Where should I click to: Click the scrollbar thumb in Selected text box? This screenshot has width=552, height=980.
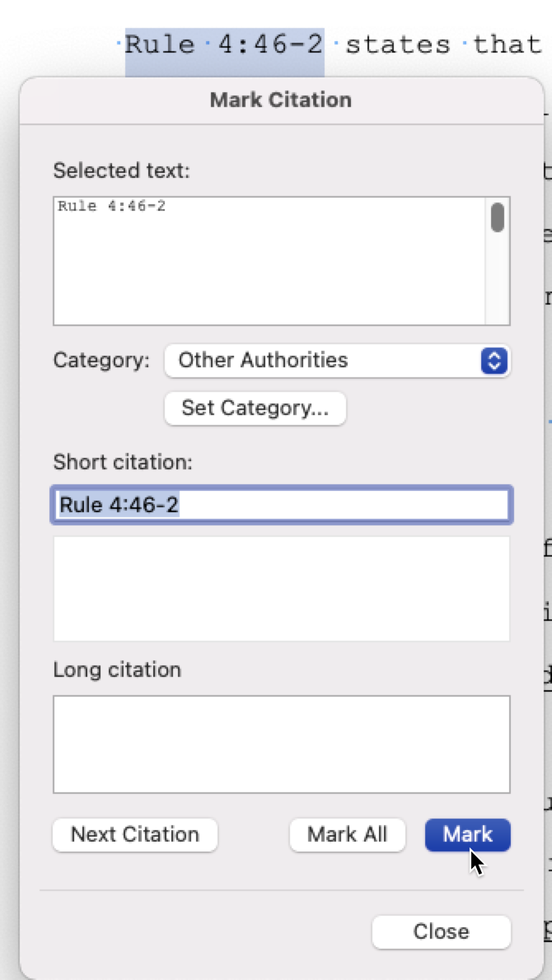point(498,217)
